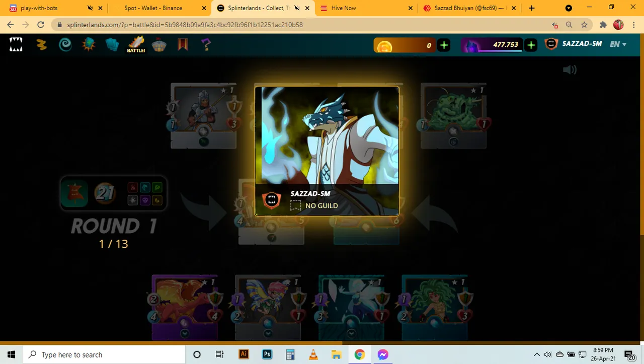Click the NO GUILD label

click(321, 205)
